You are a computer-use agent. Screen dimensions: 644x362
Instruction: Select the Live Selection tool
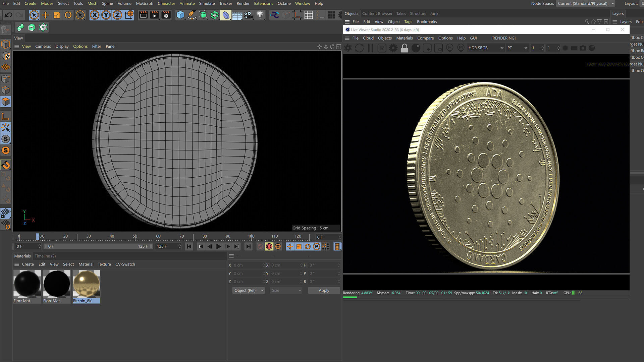click(x=34, y=15)
